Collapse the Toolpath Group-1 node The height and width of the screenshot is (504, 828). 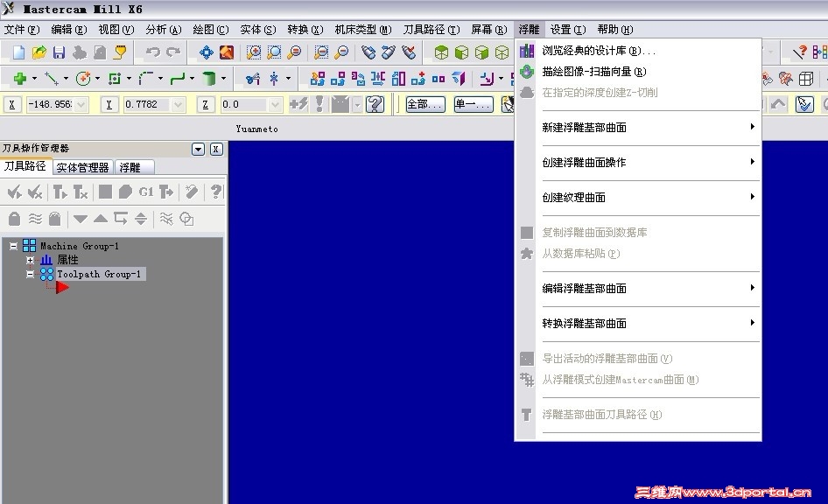pos(30,274)
